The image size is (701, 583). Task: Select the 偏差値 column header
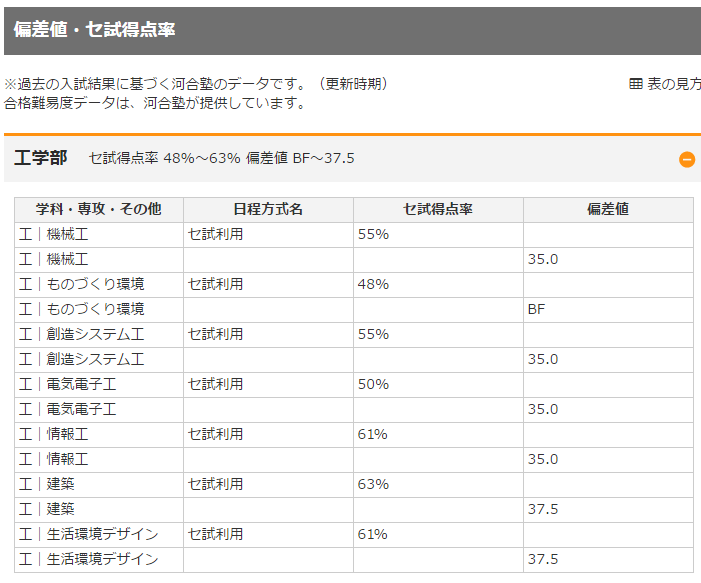point(608,209)
